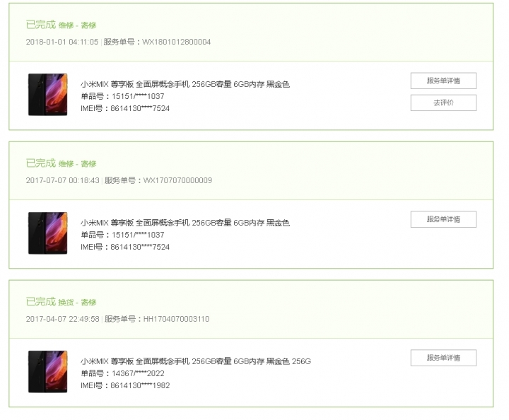
Task: Click timestamp 2017-04-07 22:49:58
Action: pos(63,319)
